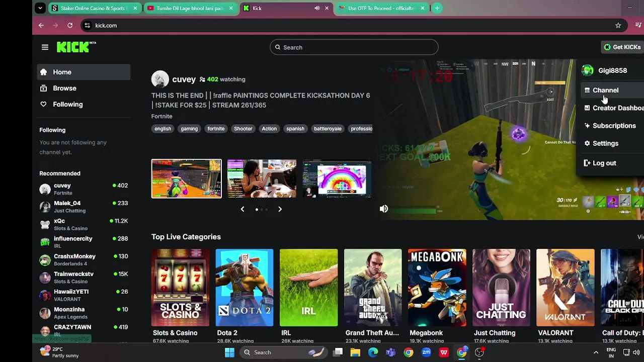
Task: Select the rainbow slots stream thumbnail
Action: click(337, 178)
